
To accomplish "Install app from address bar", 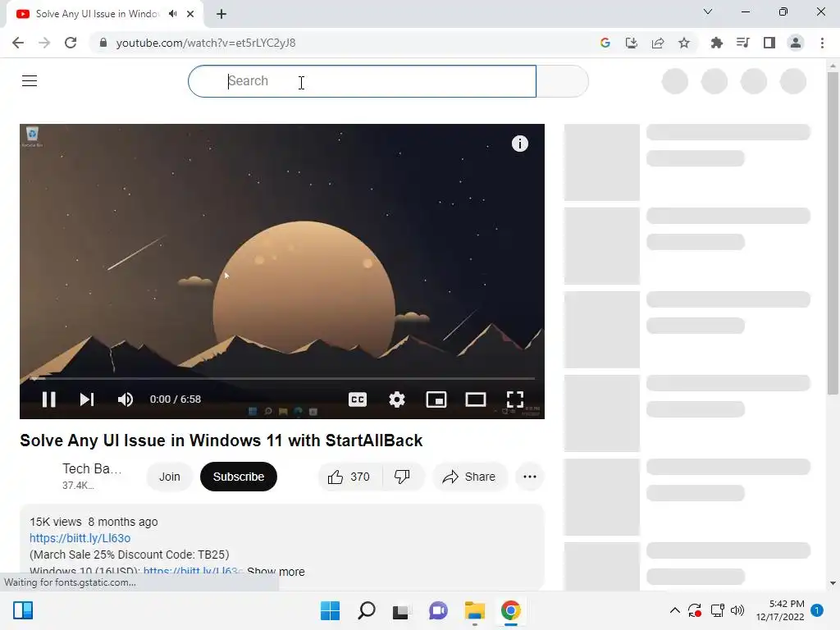I will [632, 43].
